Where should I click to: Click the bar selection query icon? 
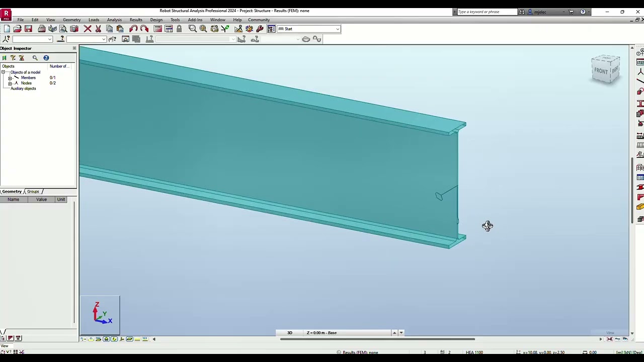[61, 39]
